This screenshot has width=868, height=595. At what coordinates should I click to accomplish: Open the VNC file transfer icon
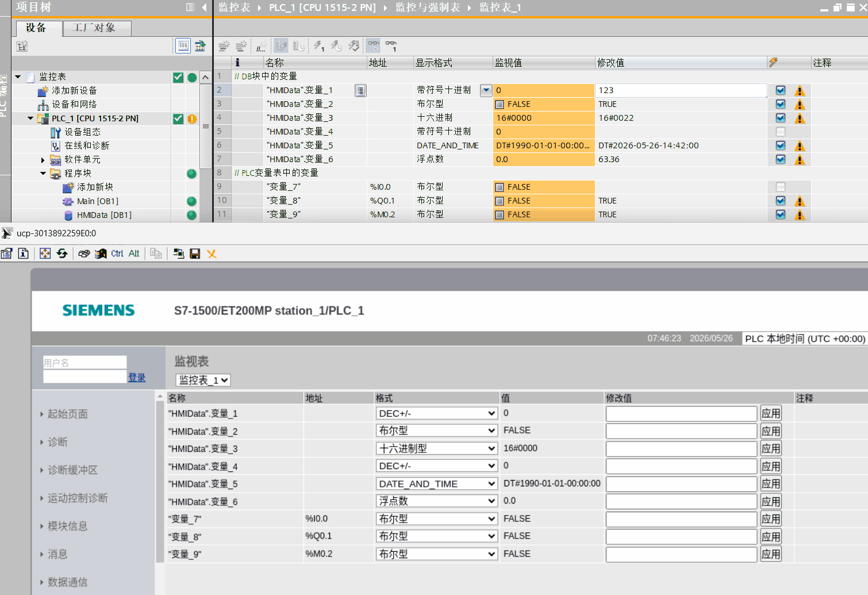tap(178, 254)
